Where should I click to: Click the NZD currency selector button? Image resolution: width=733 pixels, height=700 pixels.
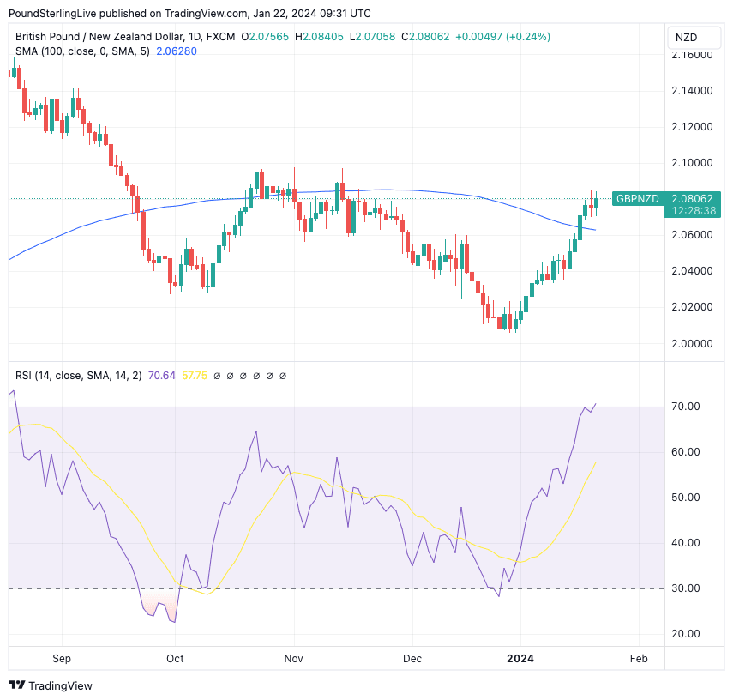686,38
